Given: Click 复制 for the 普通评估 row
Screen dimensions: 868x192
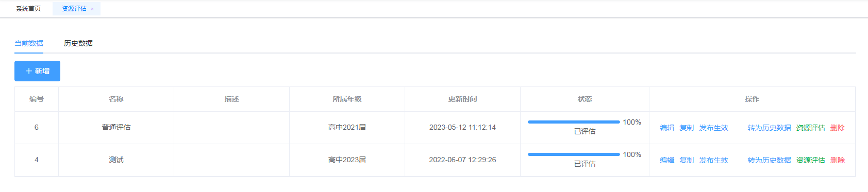Looking at the screenshot, I should point(687,128).
